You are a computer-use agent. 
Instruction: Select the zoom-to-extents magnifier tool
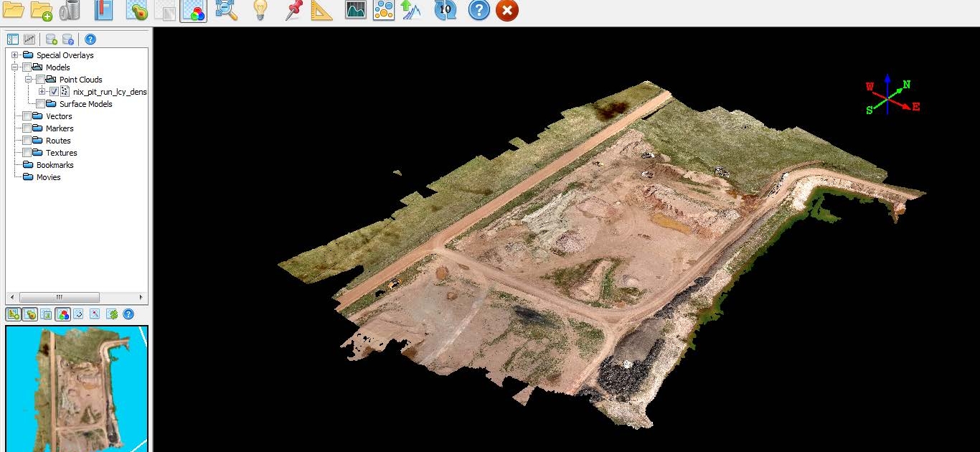coord(227,10)
